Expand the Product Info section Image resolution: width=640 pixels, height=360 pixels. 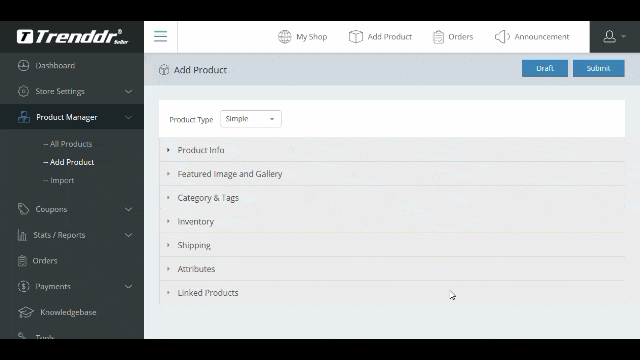click(392, 150)
